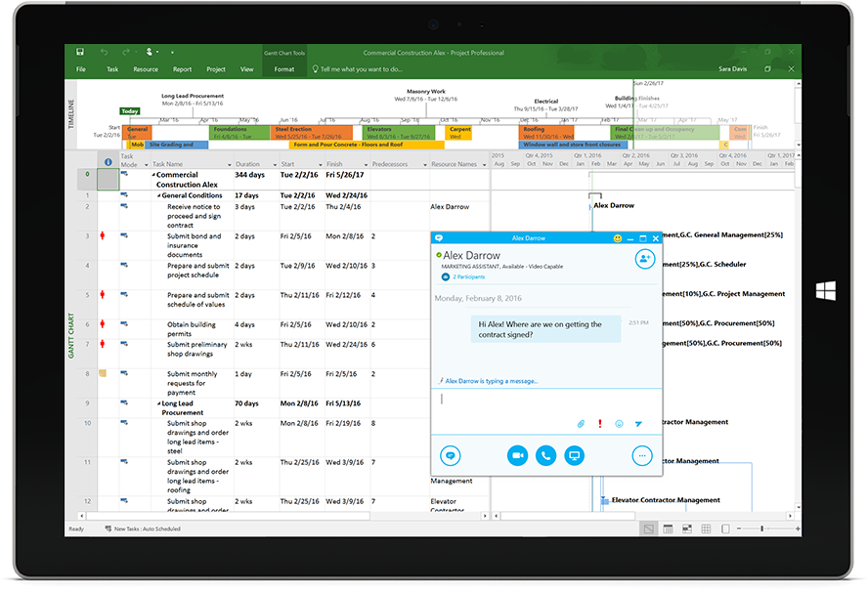Viewport: 868px width, 592px height.
Task: Open the Task Name column filter dropdown
Action: pyautogui.click(x=229, y=165)
